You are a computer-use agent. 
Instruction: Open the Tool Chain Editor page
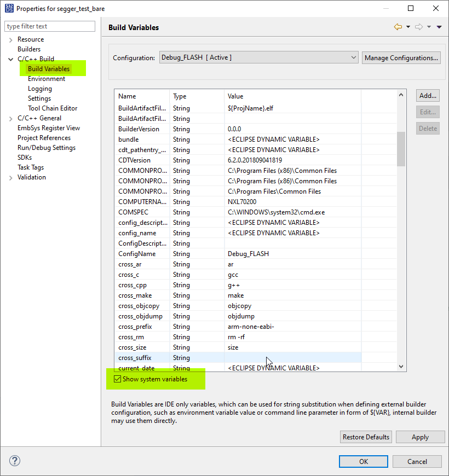tap(52, 108)
